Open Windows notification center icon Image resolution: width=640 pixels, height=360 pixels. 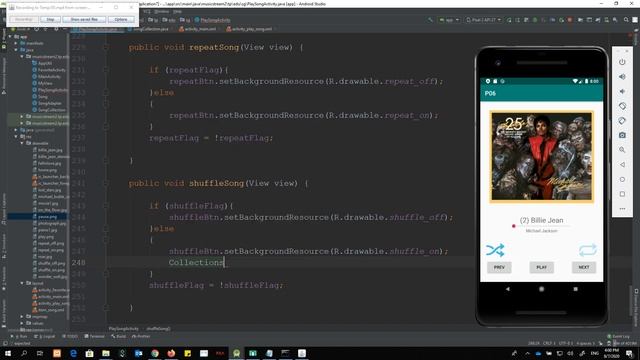click(x=629, y=353)
